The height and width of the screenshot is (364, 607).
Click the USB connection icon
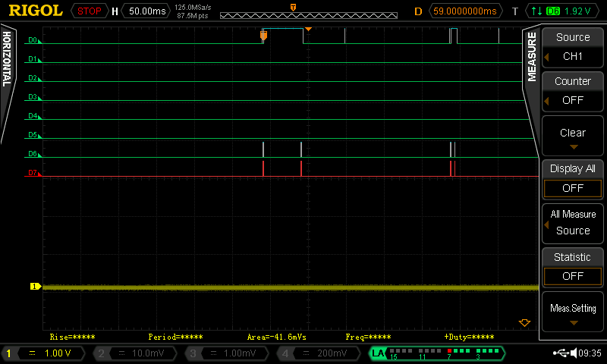pos(561,353)
